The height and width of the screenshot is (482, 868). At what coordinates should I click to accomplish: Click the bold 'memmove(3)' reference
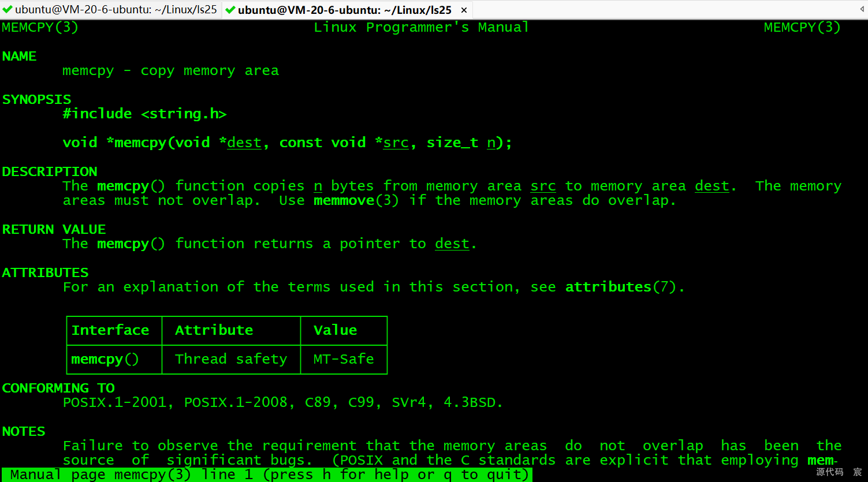click(356, 201)
